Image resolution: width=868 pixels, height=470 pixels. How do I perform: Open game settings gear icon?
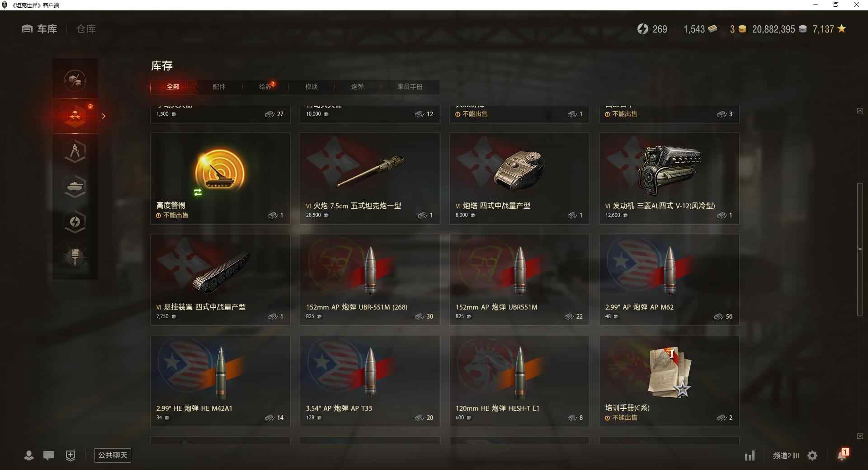[x=812, y=456]
